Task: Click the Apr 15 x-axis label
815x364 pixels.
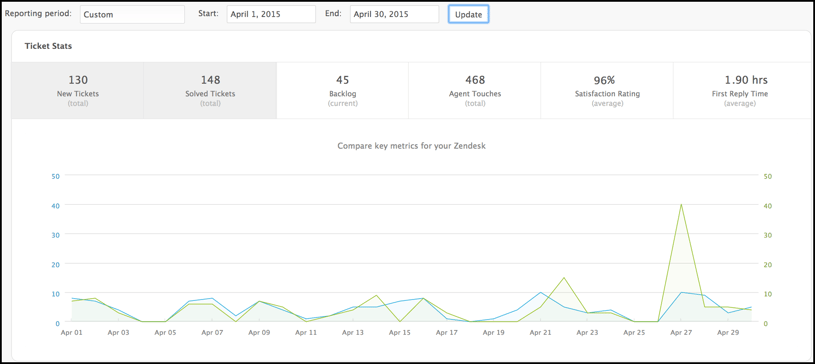Action: (x=400, y=332)
